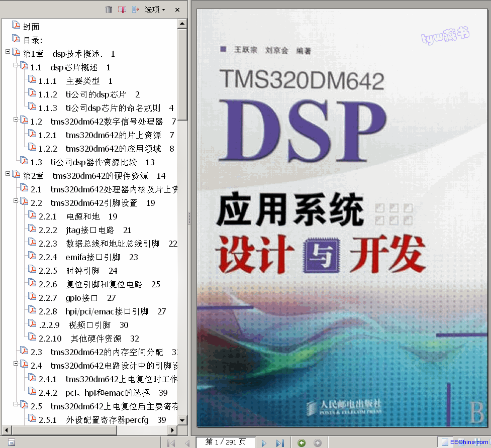Click the previous page arrow
The height and width of the screenshot is (448, 491).
click(x=187, y=442)
